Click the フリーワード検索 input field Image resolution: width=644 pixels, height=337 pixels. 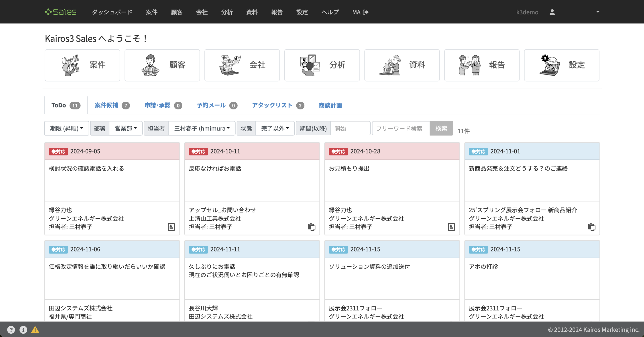(x=401, y=128)
